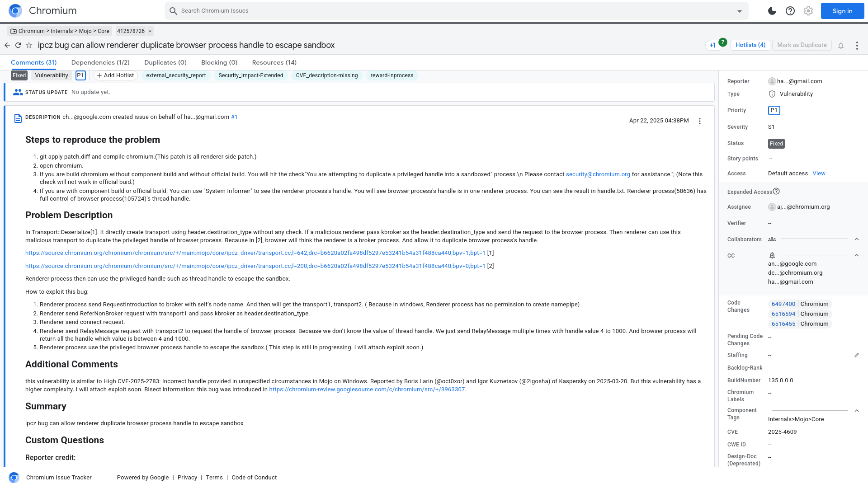
Task: Toggle notification bell icon
Action: 841,46
